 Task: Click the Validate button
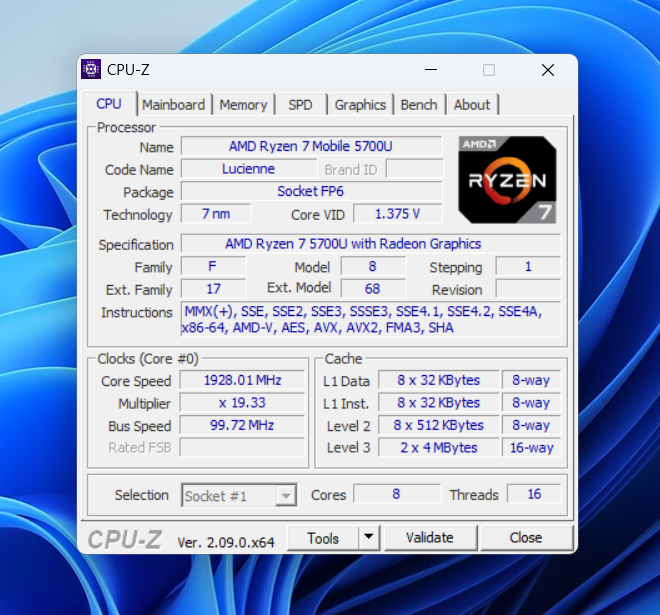[x=430, y=538]
